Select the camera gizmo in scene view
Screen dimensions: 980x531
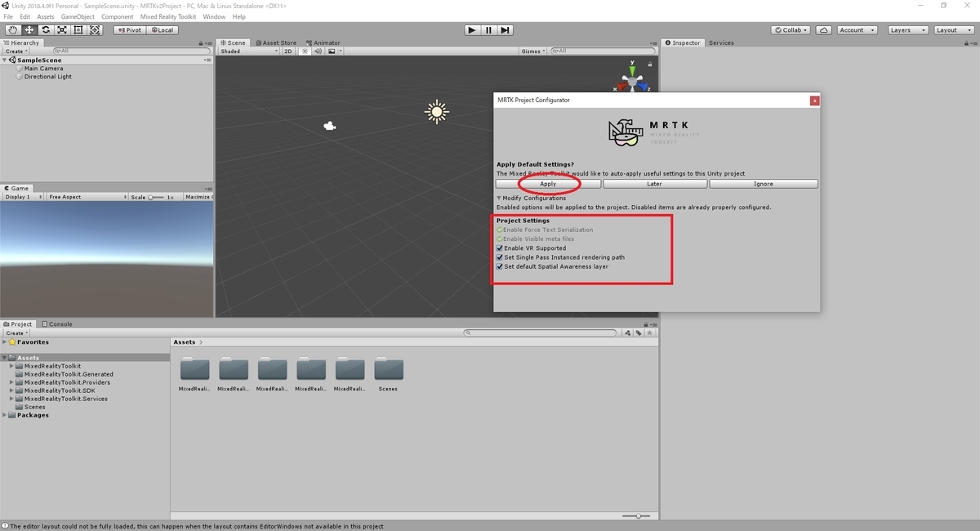click(330, 125)
